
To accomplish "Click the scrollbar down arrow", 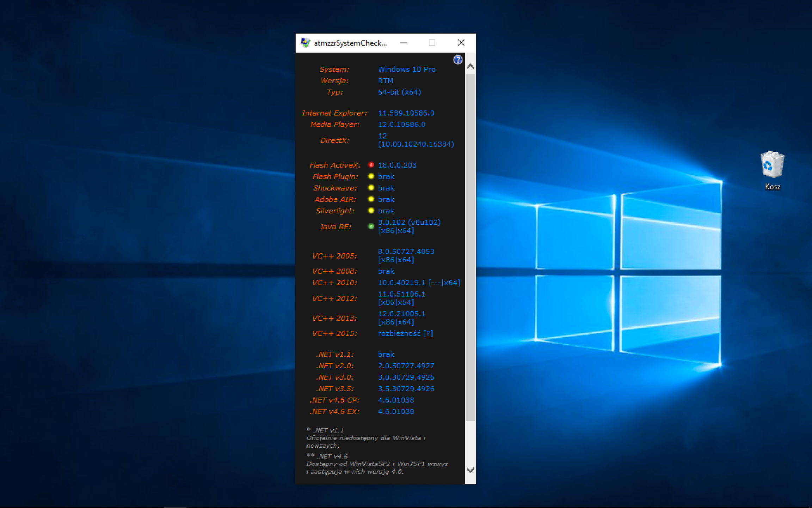I will (470, 470).
